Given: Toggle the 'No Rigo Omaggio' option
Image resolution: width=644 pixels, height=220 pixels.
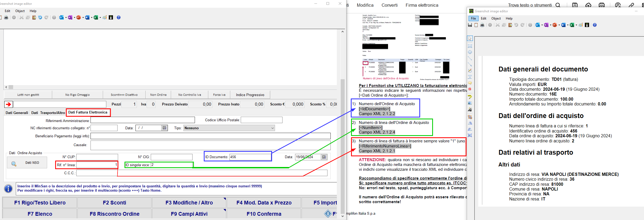Looking at the screenshot, I should 77,95.
